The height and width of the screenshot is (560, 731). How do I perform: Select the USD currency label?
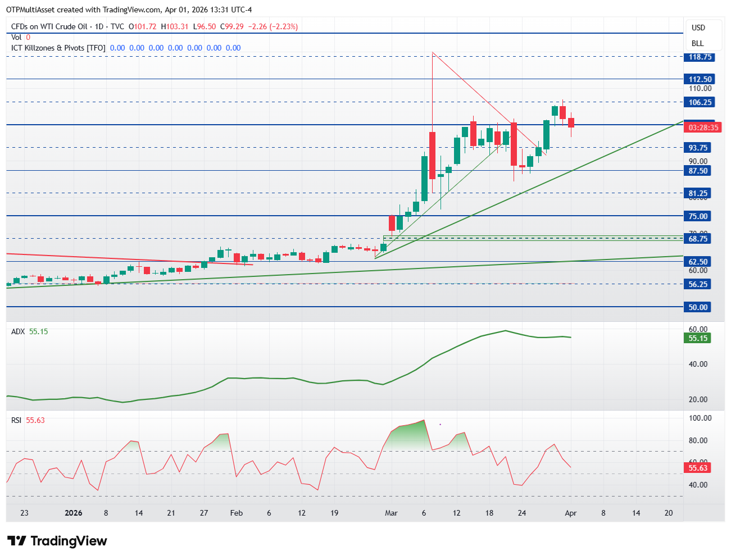698,28
